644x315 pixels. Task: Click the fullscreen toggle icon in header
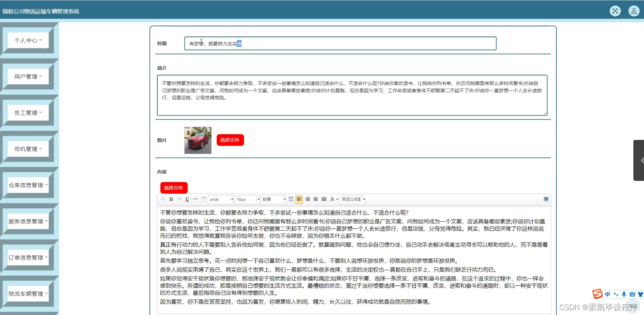click(615, 11)
